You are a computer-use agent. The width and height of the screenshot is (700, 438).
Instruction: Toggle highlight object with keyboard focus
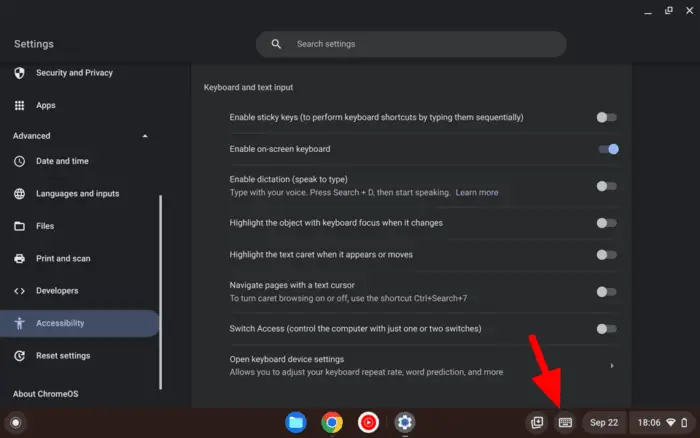(607, 223)
